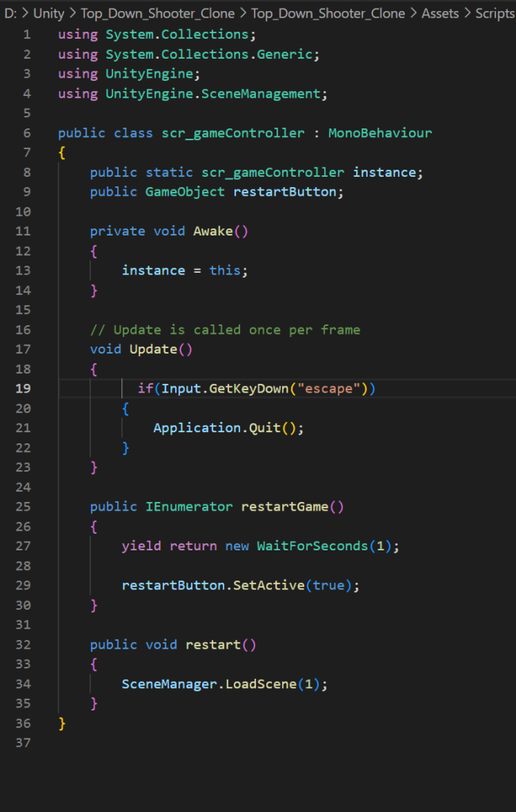Click the Quit method in Application.Quit()
The height and width of the screenshot is (812, 516).
[264, 428]
